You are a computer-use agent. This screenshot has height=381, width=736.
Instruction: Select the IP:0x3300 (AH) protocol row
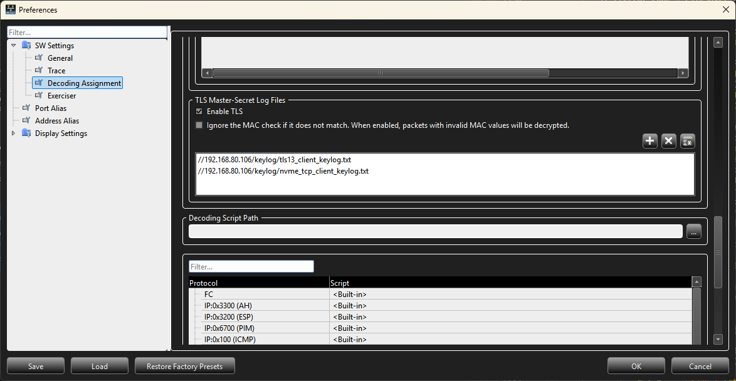point(440,305)
